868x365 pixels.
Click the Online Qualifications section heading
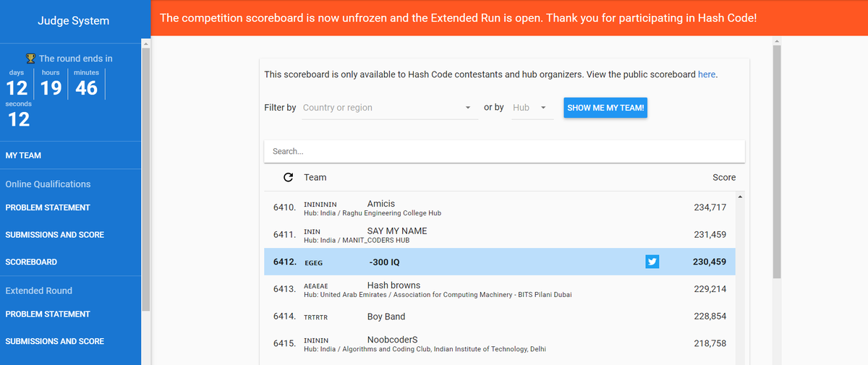click(48, 184)
